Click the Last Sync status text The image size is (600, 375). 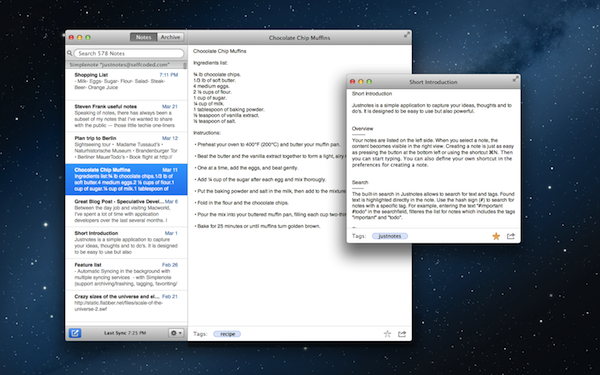(x=125, y=333)
